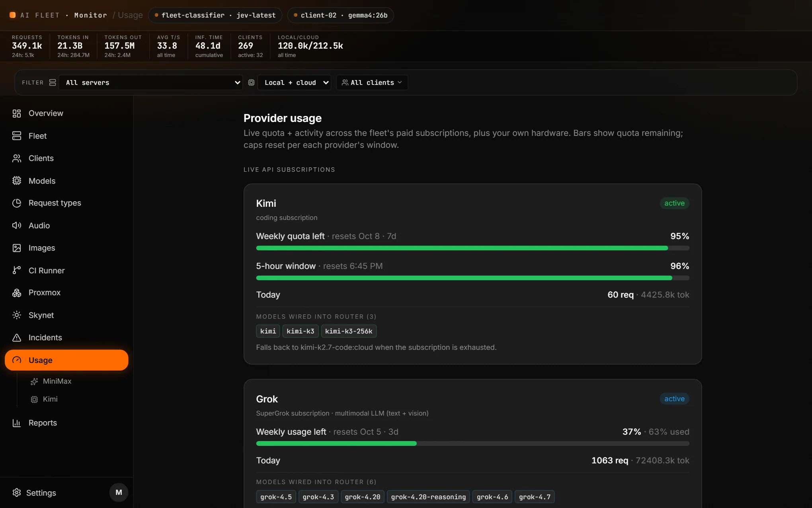Click the Kimi 5-hour window progress bar
This screenshot has height=508, width=812.
[x=472, y=278]
